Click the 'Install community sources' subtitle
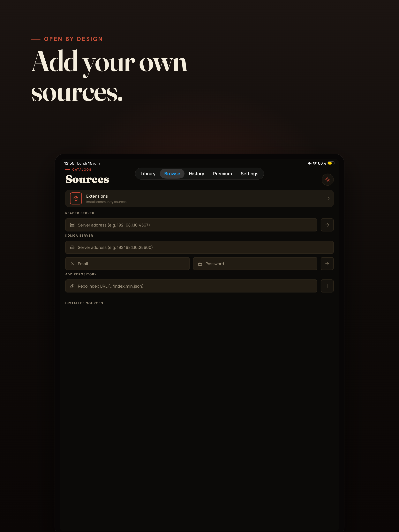This screenshot has height=532, width=399. pos(106,202)
